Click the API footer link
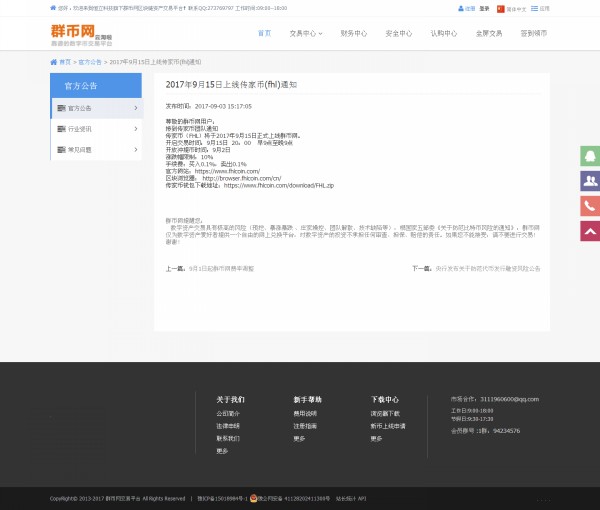Screen dimensions: 600x510 (x=362, y=499)
